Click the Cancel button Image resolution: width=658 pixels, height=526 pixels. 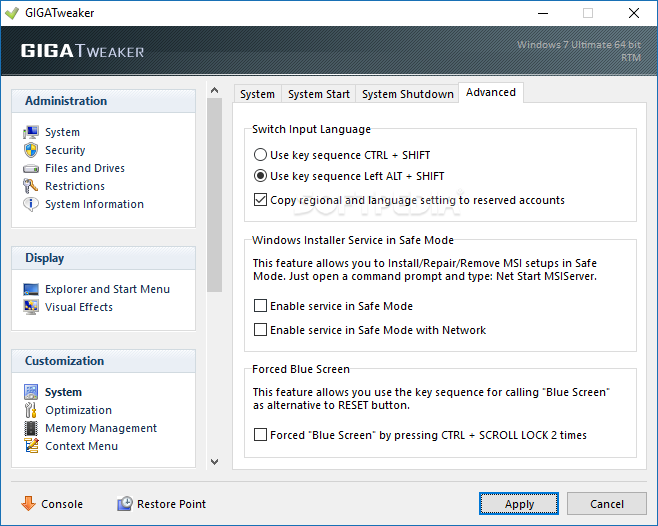(x=606, y=503)
